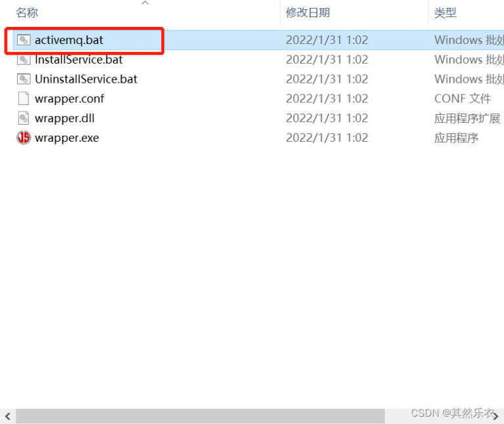504x424 pixels.
Task: Select the wrapper.dll file name
Action: 64,119
